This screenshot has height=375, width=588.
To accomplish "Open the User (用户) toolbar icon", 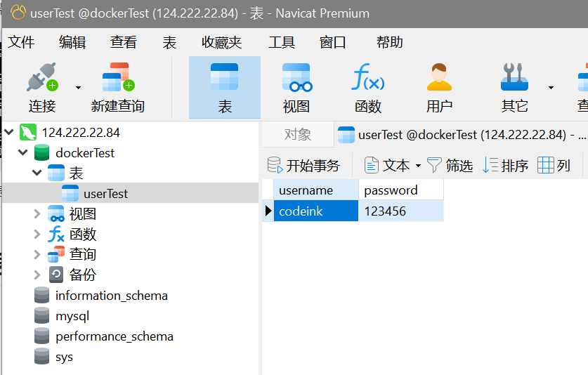I will click(x=439, y=78).
